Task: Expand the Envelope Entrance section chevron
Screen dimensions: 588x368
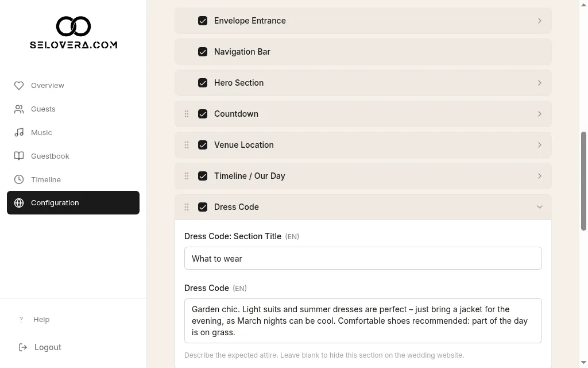Action: pos(540,21)
